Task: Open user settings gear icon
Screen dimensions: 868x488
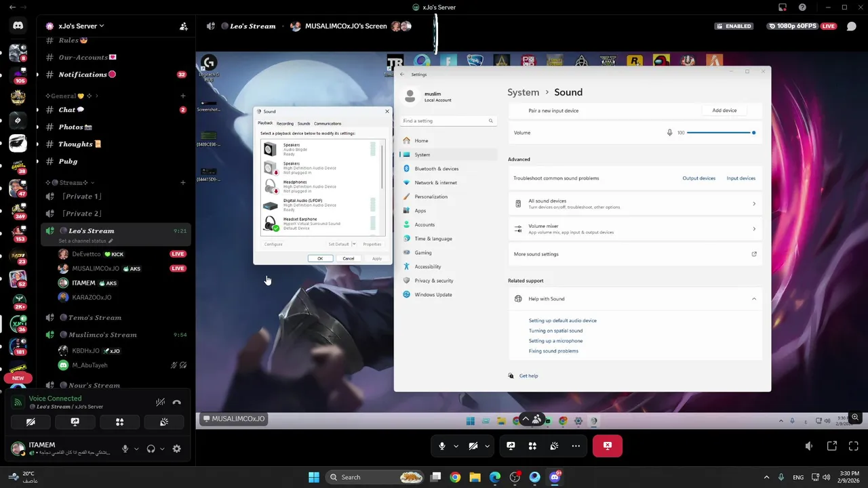Action: [177, 449]
